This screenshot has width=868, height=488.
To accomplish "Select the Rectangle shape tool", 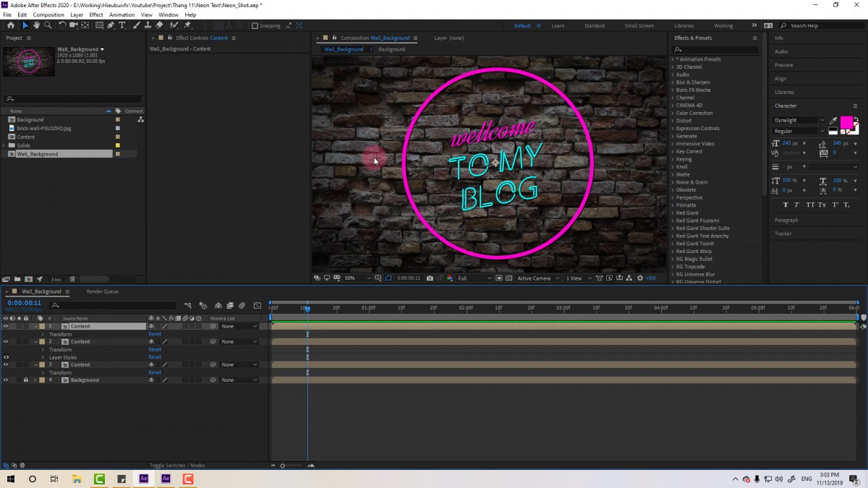I will click(99, 25).
